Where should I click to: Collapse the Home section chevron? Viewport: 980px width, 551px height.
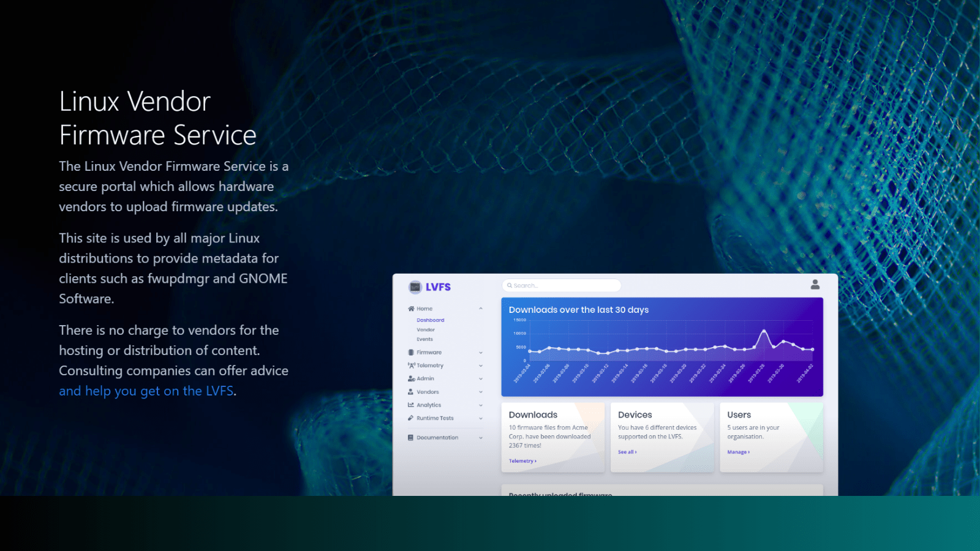pos(481,308)
